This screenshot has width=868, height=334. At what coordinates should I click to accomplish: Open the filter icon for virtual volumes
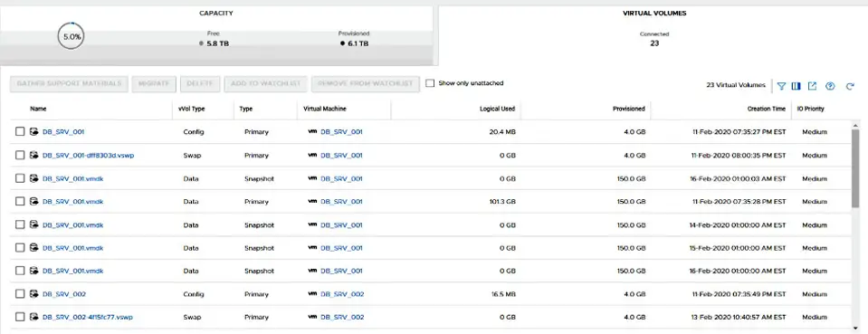781,86
